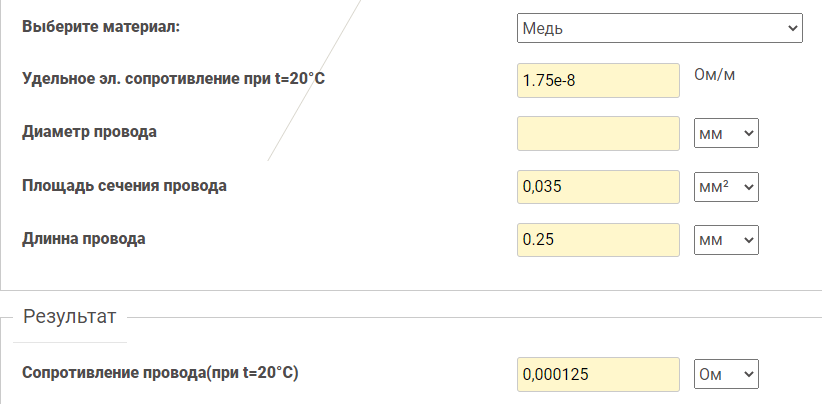822x404 pixels.
Task: Click the "Площадь сечения провода" label
Action: (124, 185)
